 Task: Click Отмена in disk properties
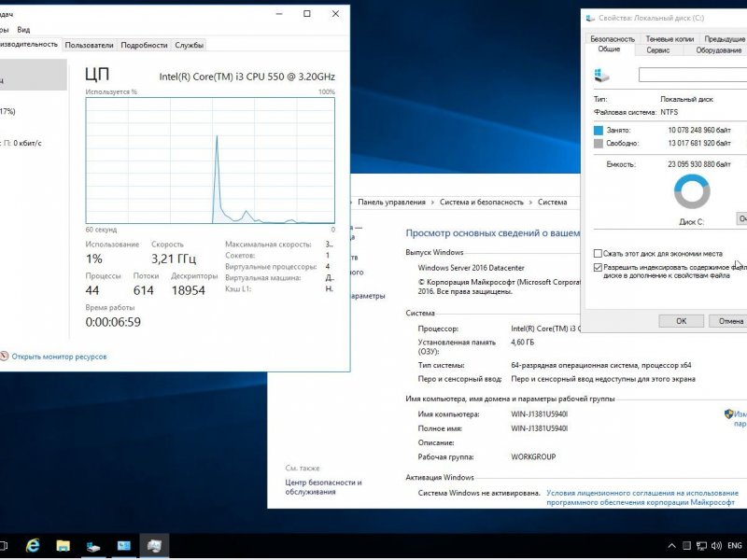[x=730, y=321]
